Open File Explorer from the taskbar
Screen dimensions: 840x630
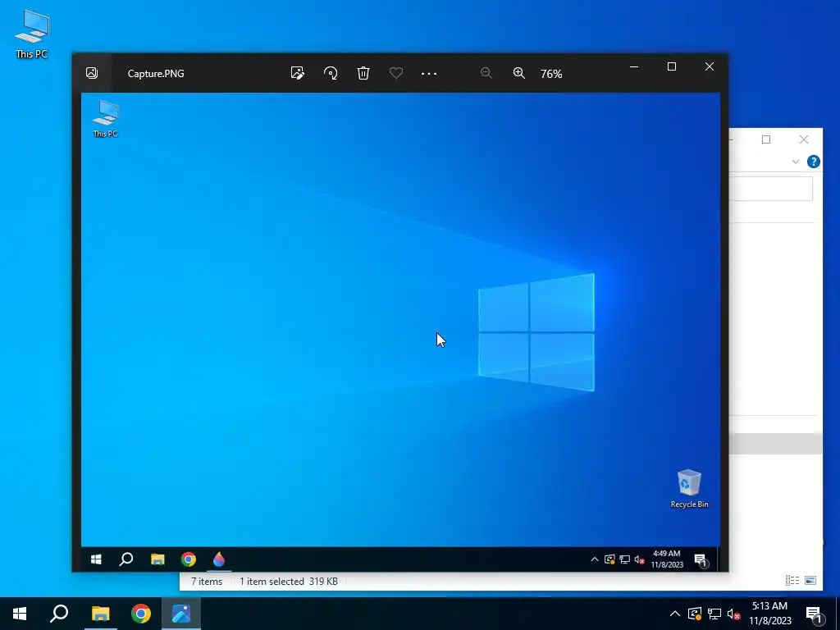pyautogui.click(x=100, y=614)
